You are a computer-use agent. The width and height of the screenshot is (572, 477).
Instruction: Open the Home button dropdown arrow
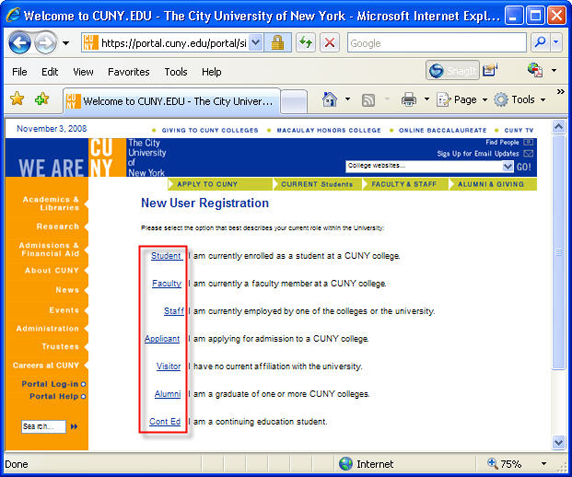click(x=348, y=99)
